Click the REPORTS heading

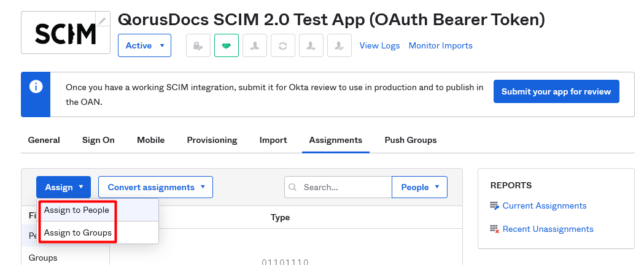pyautogui.click(x=511, y=185)
